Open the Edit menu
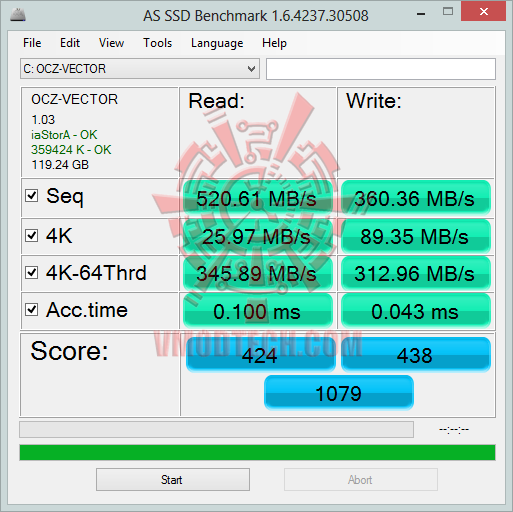The image size is (513, 512). coord(70,43)
